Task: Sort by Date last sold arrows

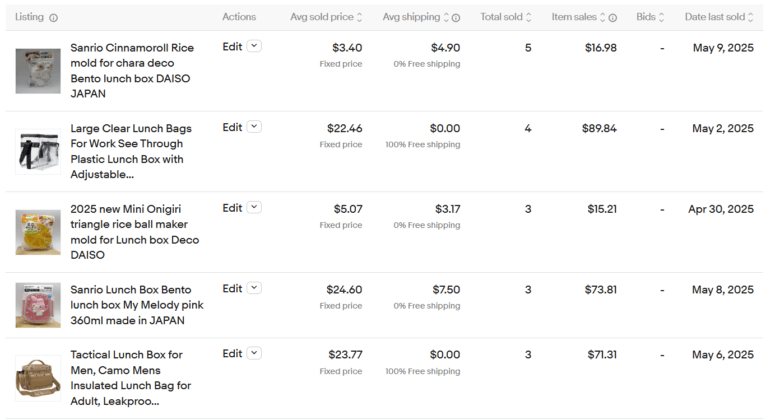Action: tap(751, 17)
